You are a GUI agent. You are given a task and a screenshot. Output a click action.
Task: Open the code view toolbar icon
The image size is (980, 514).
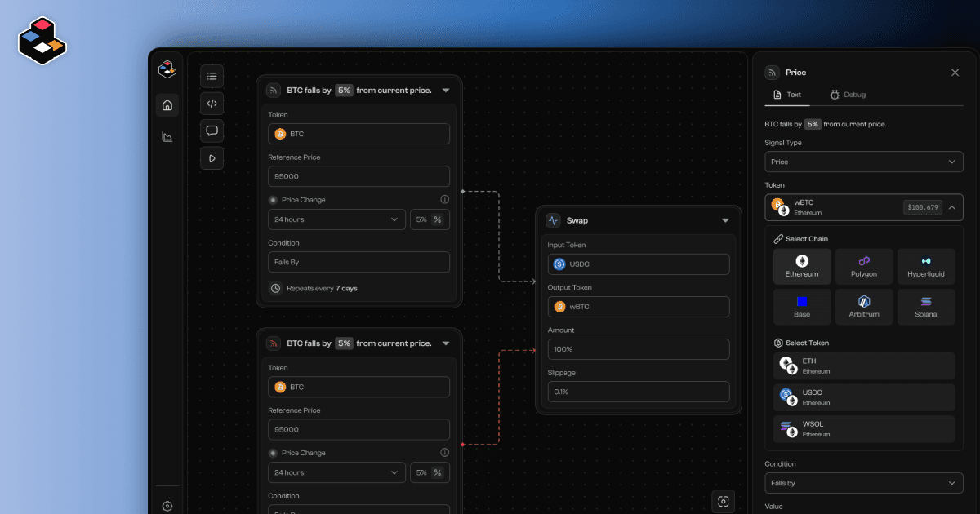pos(212,103)
